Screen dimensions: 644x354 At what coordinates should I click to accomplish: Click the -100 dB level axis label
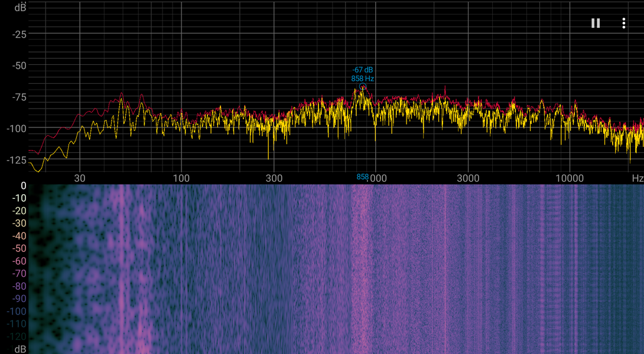click(x=17, y=129)
